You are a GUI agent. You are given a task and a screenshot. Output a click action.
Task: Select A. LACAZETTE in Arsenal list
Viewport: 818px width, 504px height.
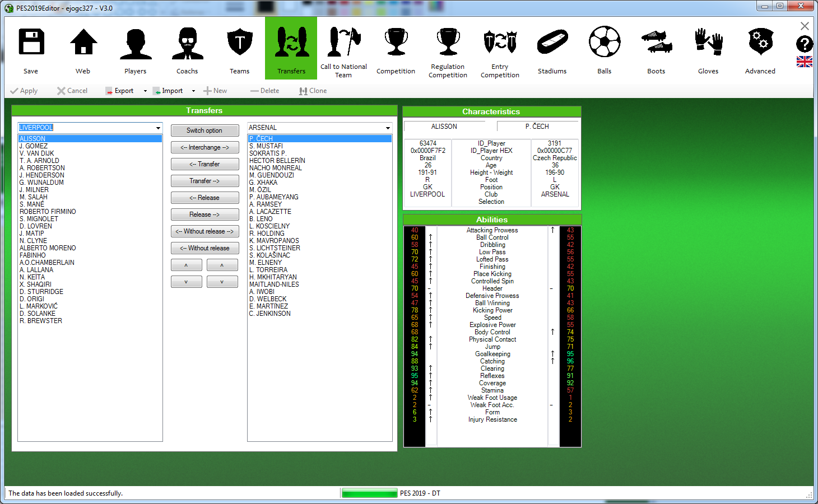(x=319, y=212)
